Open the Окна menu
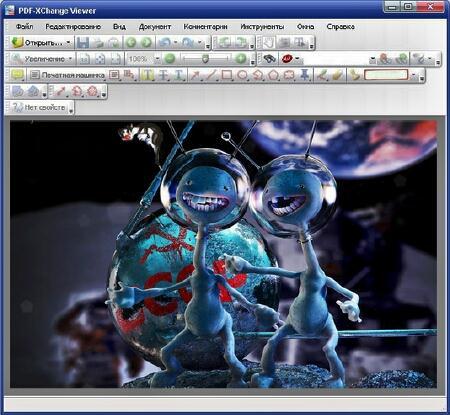450x415 pixels. (x=305, y=26)
